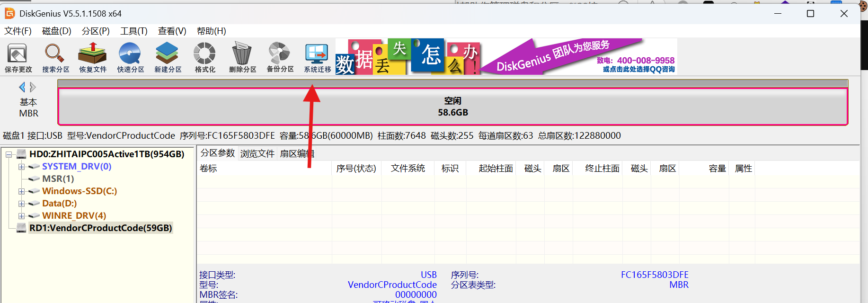Image resolution: width=868 pixels, height=303 pixels.
Task: Click the 接口类型 value USB in details
Action: [x=429, y=275]
